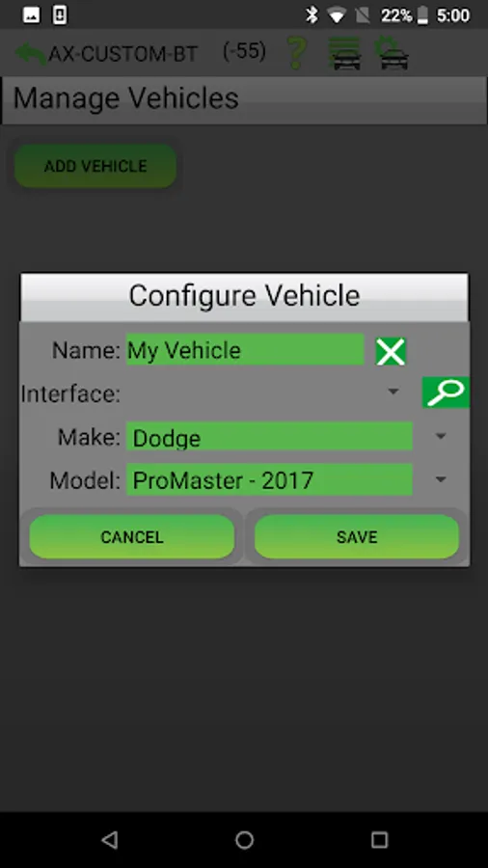
Task: Expand the Interface dropdown arrow
Action: pyautogui.click(x=393, y=392)
